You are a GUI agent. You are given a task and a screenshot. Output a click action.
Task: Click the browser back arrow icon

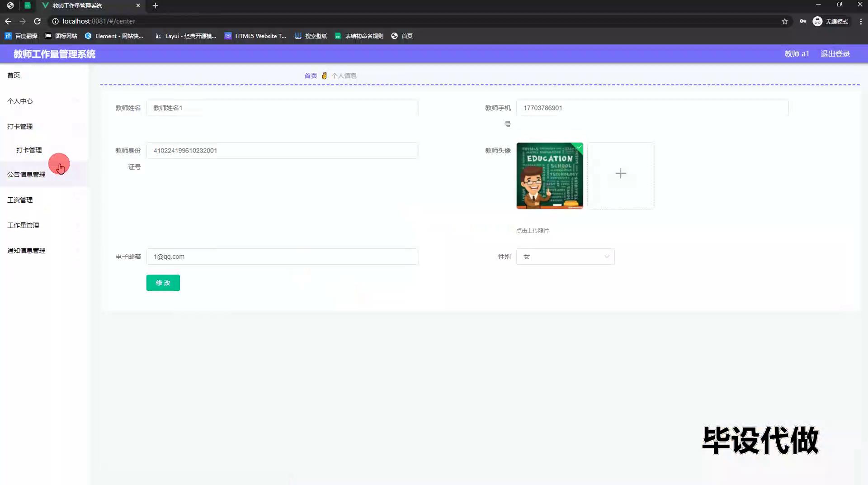[8, 21]
